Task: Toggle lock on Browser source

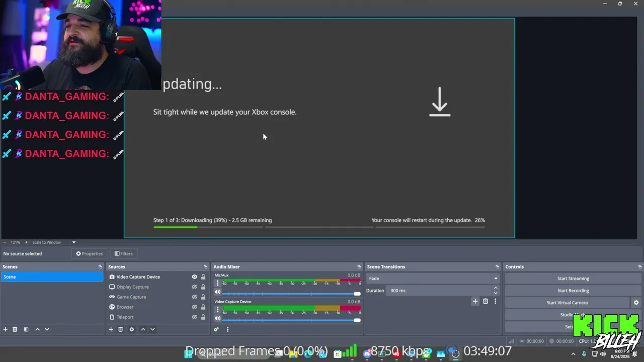Action: 203,307
